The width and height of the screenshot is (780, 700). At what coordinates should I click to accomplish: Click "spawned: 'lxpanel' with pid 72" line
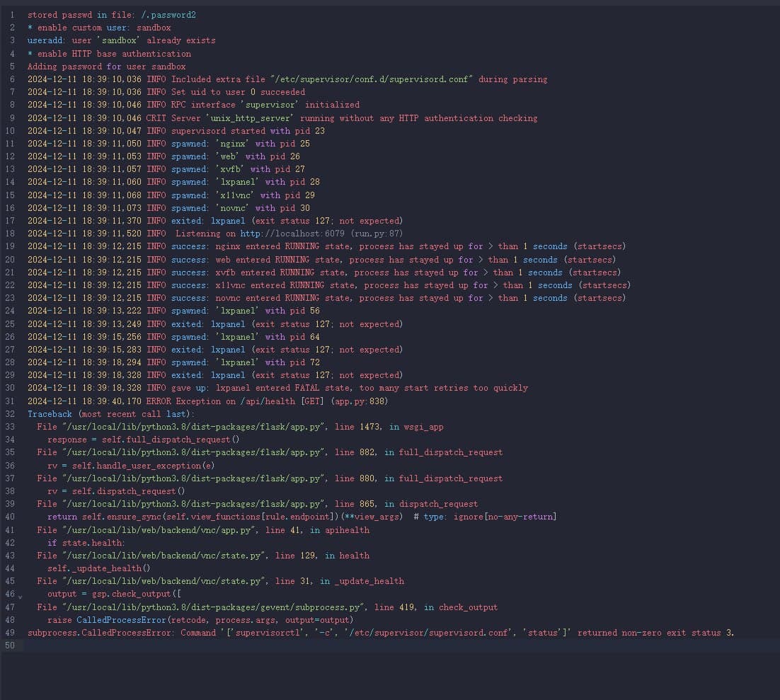pyautogui.click(x=173, y=362)
